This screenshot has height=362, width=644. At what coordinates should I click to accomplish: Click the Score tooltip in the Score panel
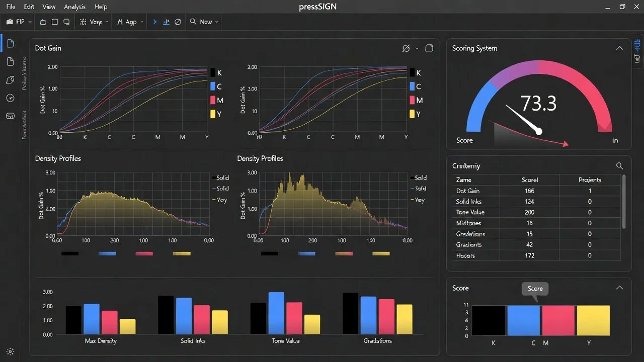534,289
